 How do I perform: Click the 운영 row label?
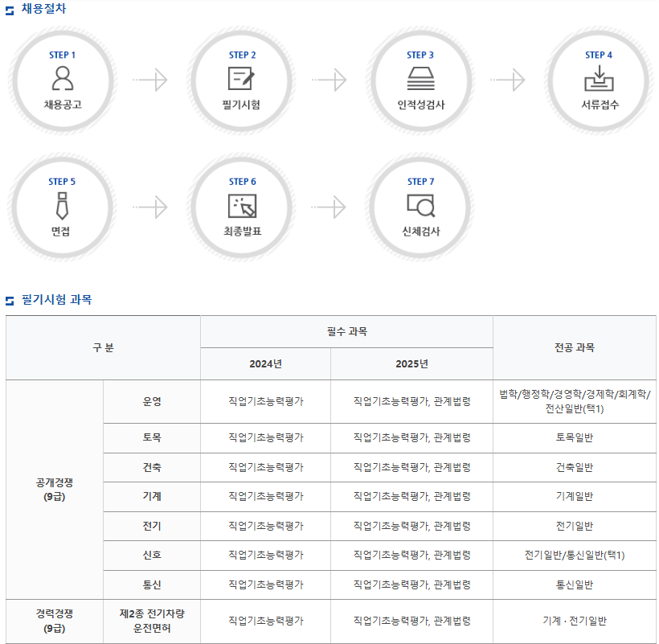[152, 401]
